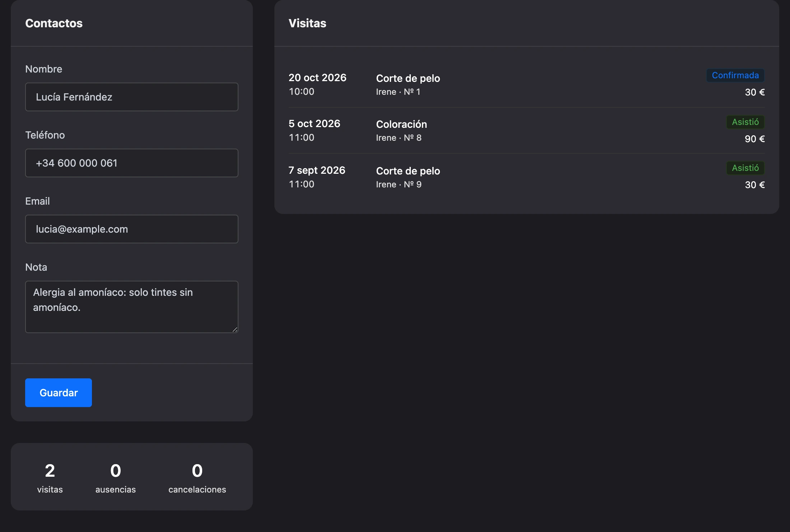This screenshot has height=532, width=790.
Task: Click the Irene · Nº 9 detail text
Action: (x=399, y=185)
